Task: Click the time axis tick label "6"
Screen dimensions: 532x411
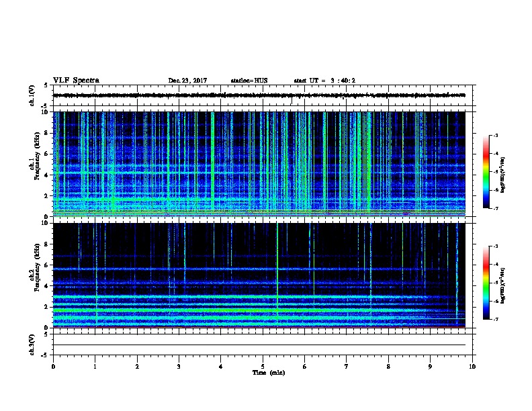Action: (304, 367)
